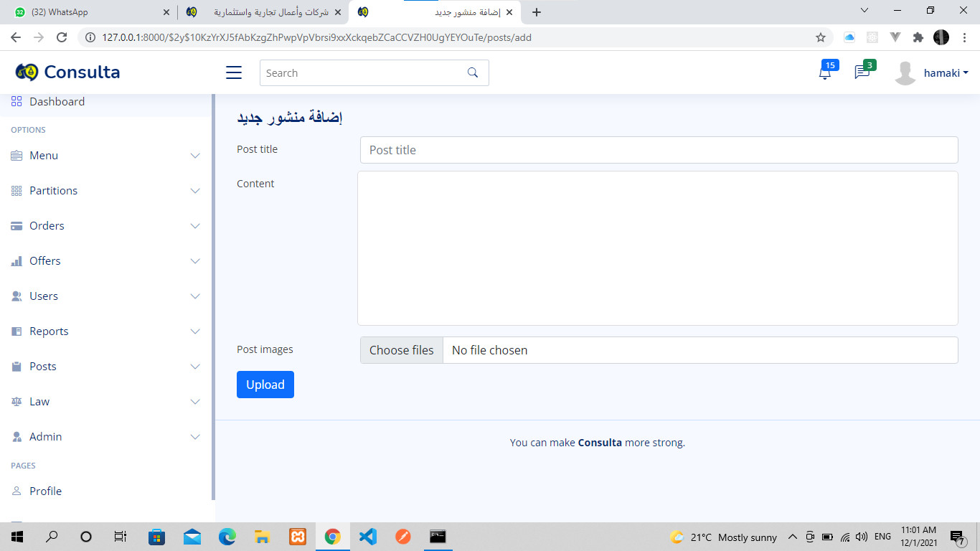This screenshot has height=551, width=980.
Task: Click the Upload button
Action: [x=265, y=385]
